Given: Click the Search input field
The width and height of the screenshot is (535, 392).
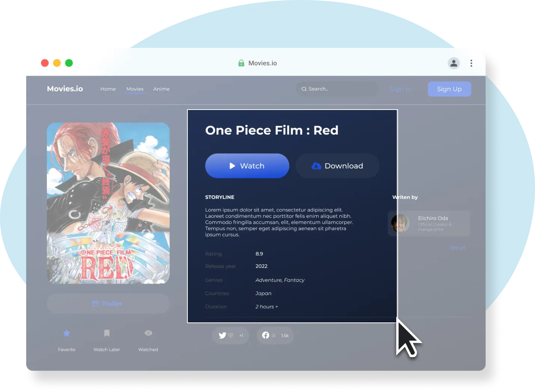Looking at the screenshot, I should click(x=337, y=89).
